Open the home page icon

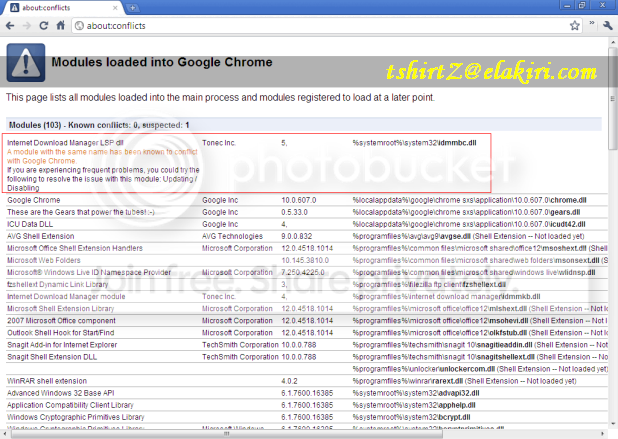61,26
